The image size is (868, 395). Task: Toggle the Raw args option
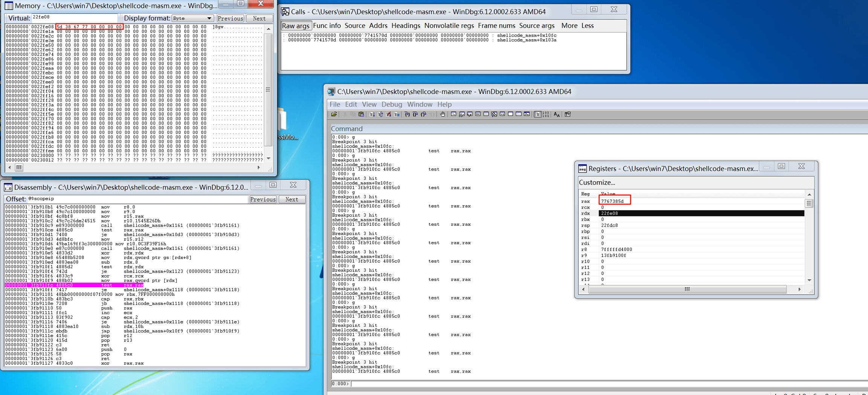pos(296,26)
